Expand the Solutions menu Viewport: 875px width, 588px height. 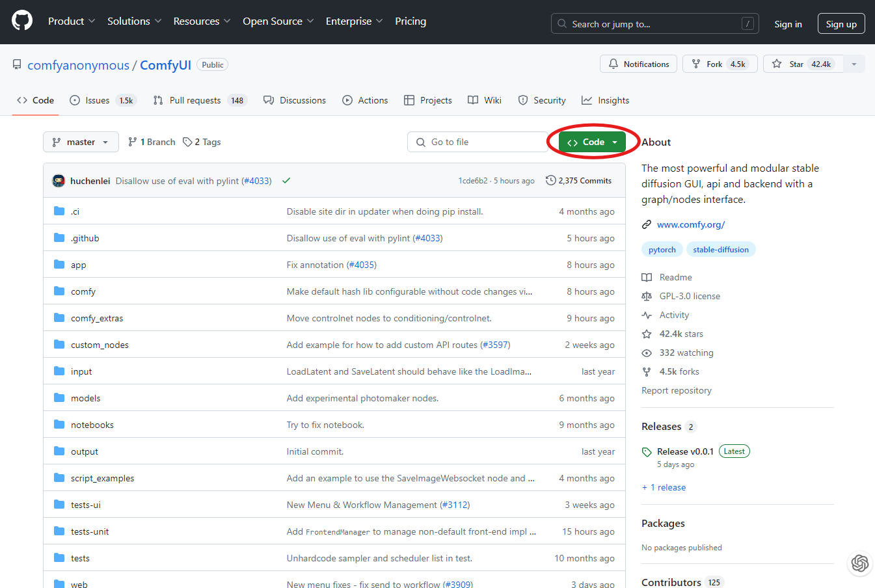click(x=134, y=21)
